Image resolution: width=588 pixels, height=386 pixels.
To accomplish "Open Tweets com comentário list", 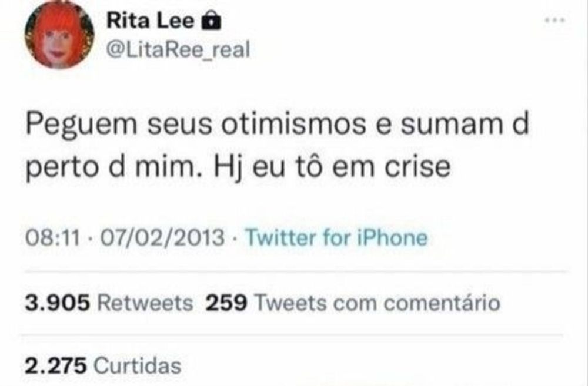I will [377, 303].
